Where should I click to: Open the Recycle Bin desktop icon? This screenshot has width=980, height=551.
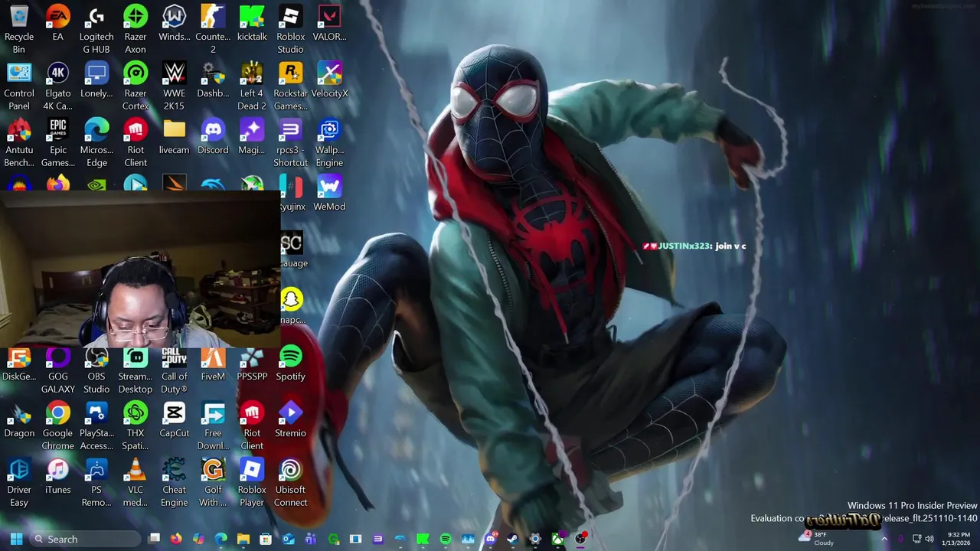(19, 30)
